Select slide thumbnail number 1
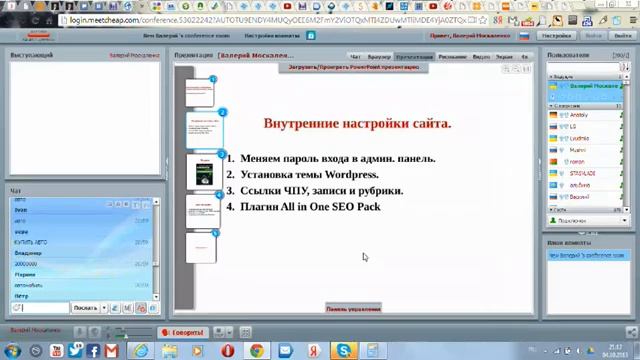 pyautogui.click(x=200, y=93)
